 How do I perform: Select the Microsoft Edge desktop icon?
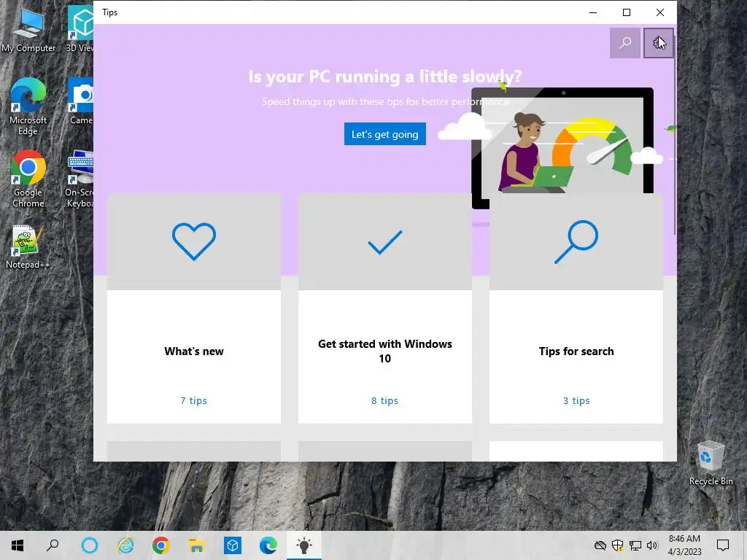(x=28, y=106)
